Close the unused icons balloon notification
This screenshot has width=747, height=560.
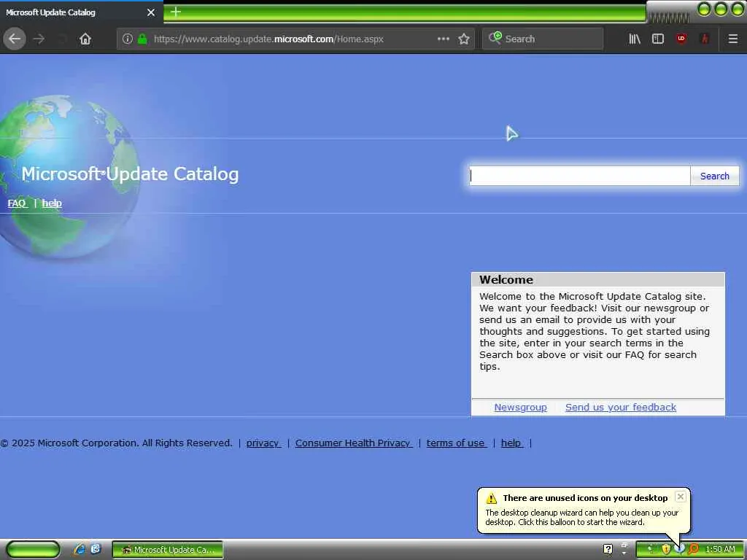click(x=681, y=497)
